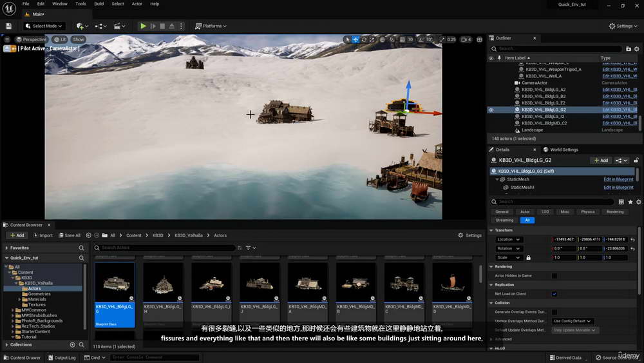This screenshot has width=644, height=363.
Task: Click the Outliner visibility column header eye
Action: tap(491, 58)
